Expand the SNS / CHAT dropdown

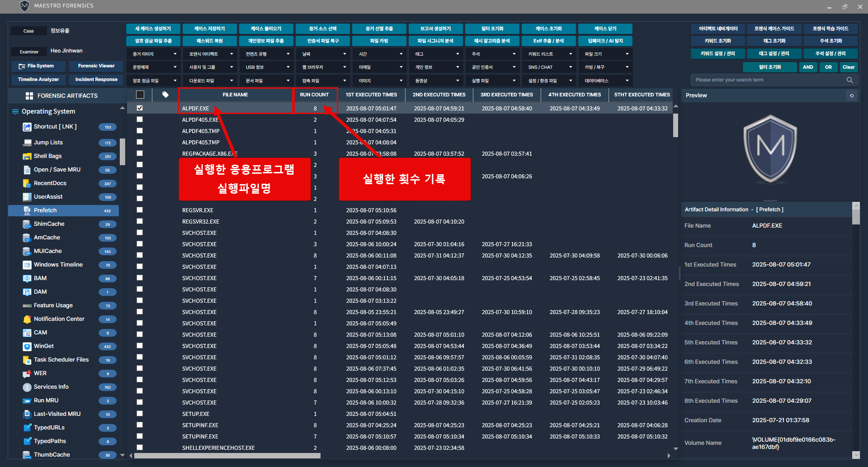(x=549, y=67)
